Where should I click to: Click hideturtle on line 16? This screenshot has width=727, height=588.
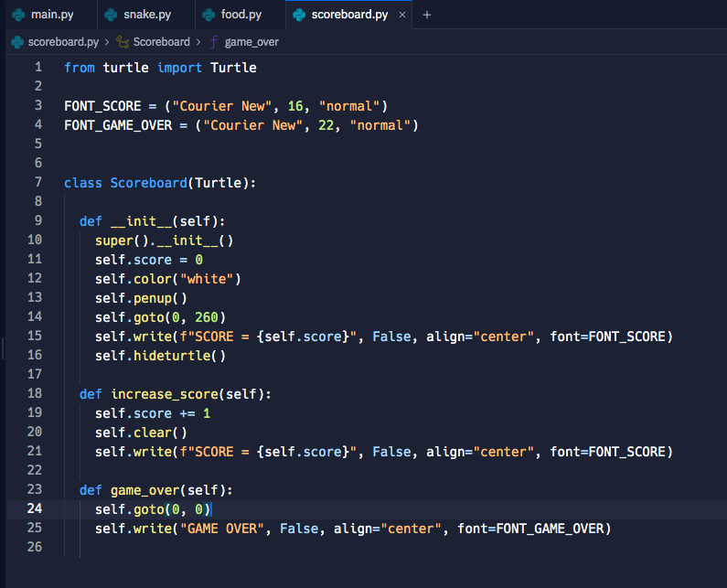[x=172, y=356]
